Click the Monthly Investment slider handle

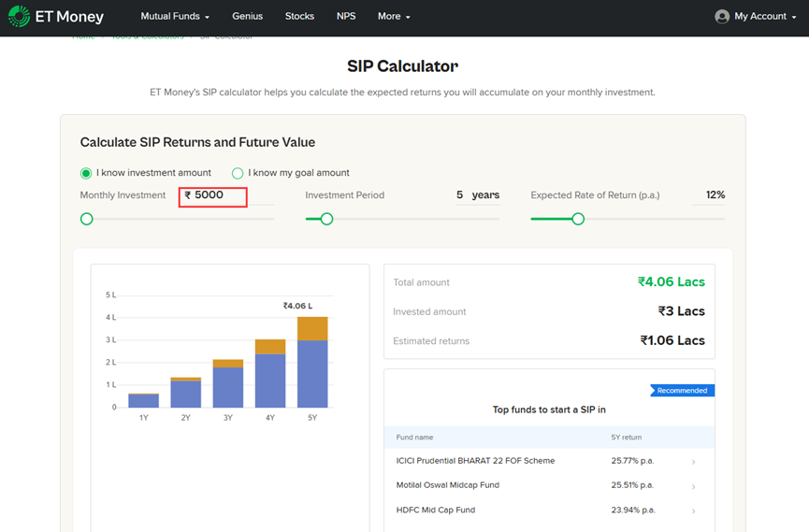(x=87, y=220)
